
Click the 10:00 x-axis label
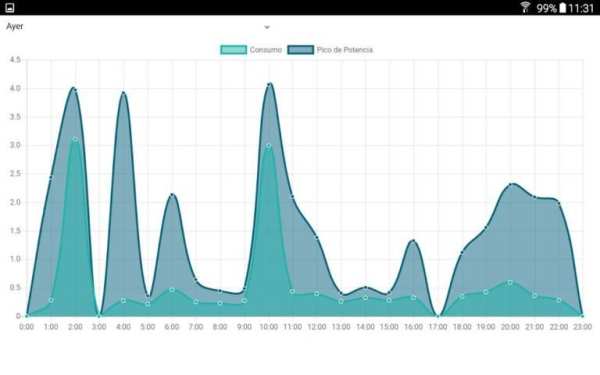[269, 327]
